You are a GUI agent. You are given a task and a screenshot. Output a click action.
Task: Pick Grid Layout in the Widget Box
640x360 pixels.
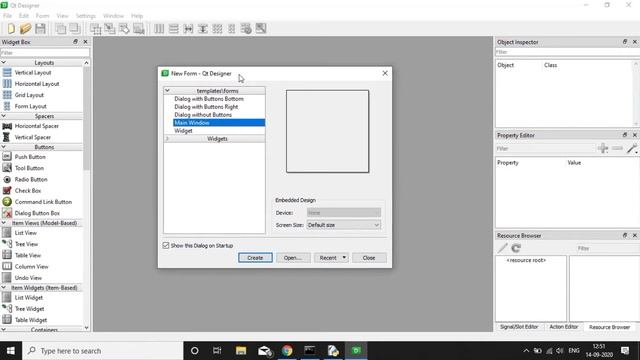click(x=29, y=95)
